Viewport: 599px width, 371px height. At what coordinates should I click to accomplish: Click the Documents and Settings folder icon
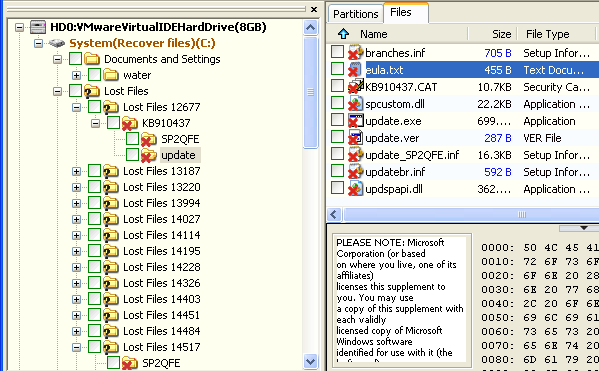[92, 59]
